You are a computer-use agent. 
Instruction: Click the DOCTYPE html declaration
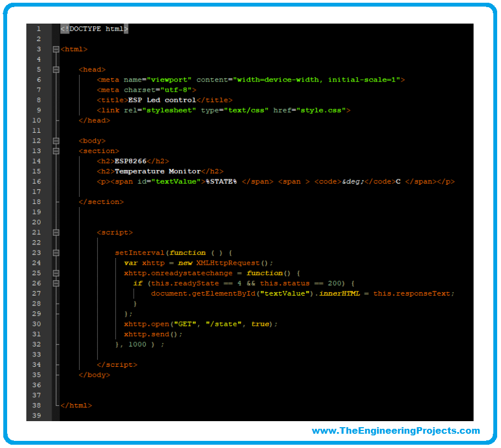click(x=94, y=29)
